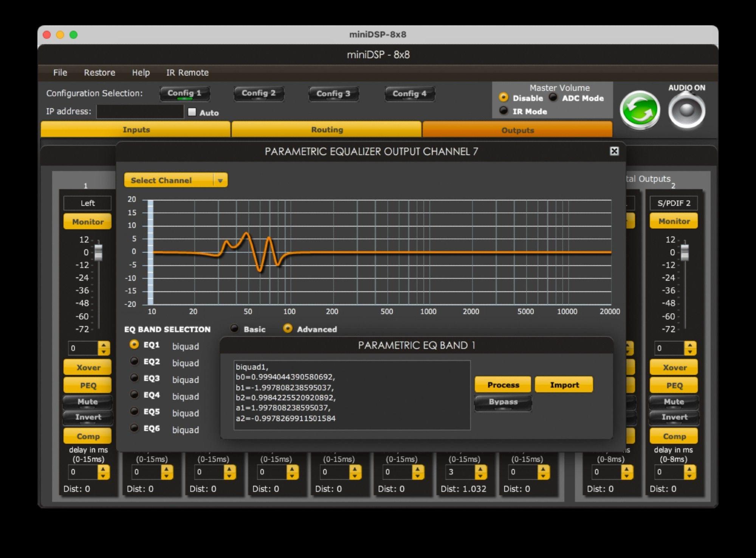
Task: Load Config 4 preset
Action: (409, 94)
